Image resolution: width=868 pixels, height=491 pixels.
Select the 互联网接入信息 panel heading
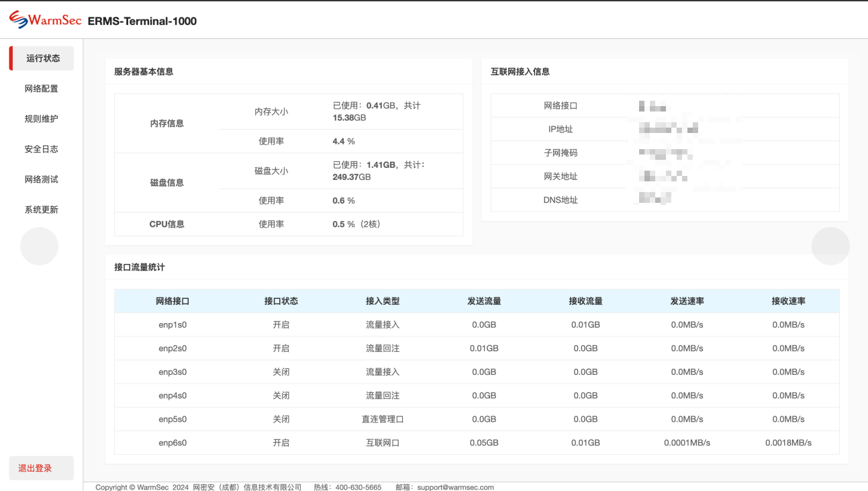tap(520, 71)
